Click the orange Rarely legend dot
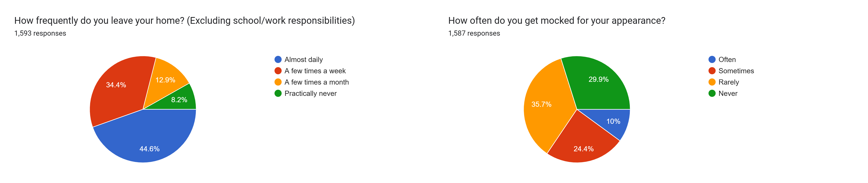868x183 pixels. coord(712,82)
